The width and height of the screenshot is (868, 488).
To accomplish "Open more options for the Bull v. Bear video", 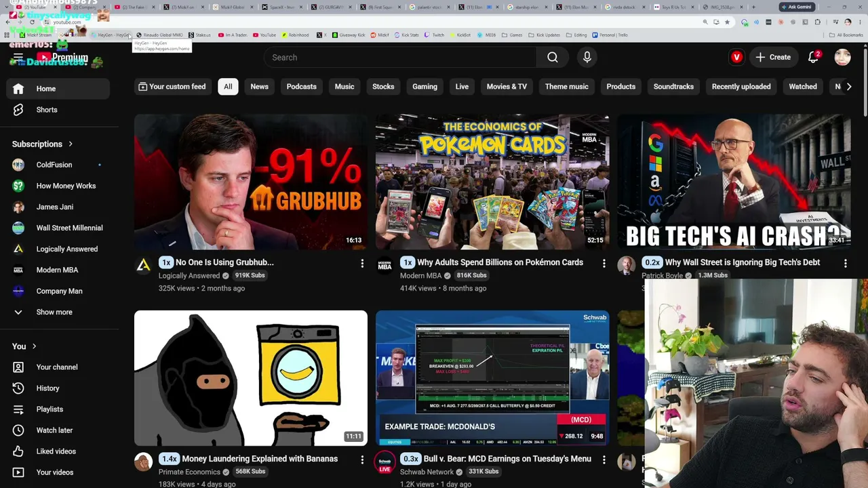I will (604, 460).
